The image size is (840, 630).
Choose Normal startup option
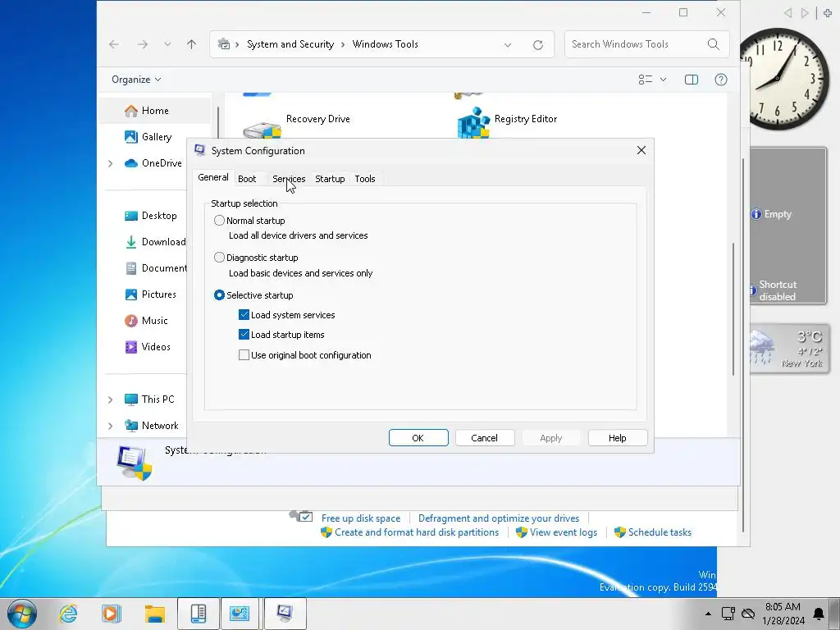219,220
